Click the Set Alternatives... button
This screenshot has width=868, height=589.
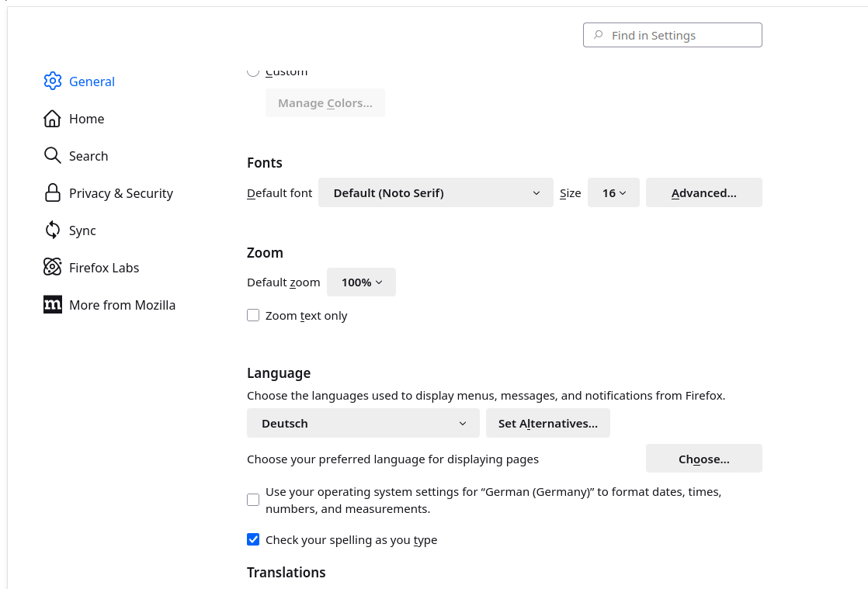pyautogui.click(x=547, y=423)
